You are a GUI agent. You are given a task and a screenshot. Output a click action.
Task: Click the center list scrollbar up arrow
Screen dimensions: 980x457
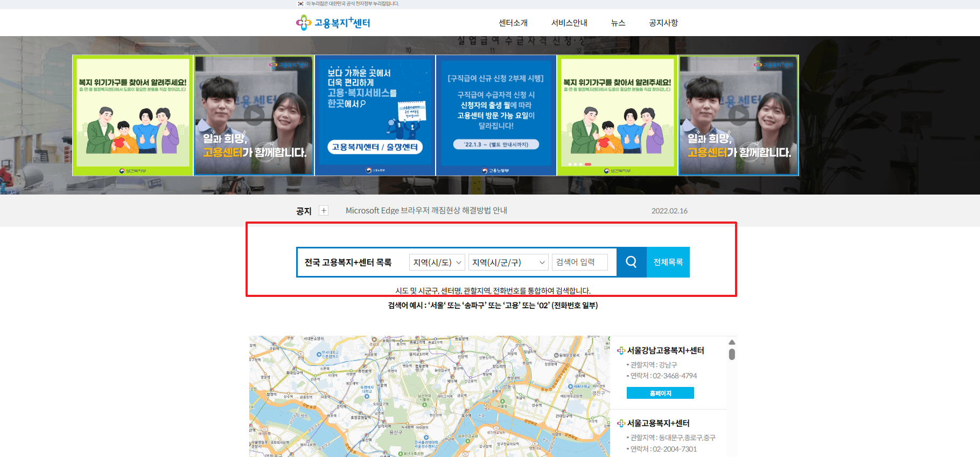tap(732, 342)
